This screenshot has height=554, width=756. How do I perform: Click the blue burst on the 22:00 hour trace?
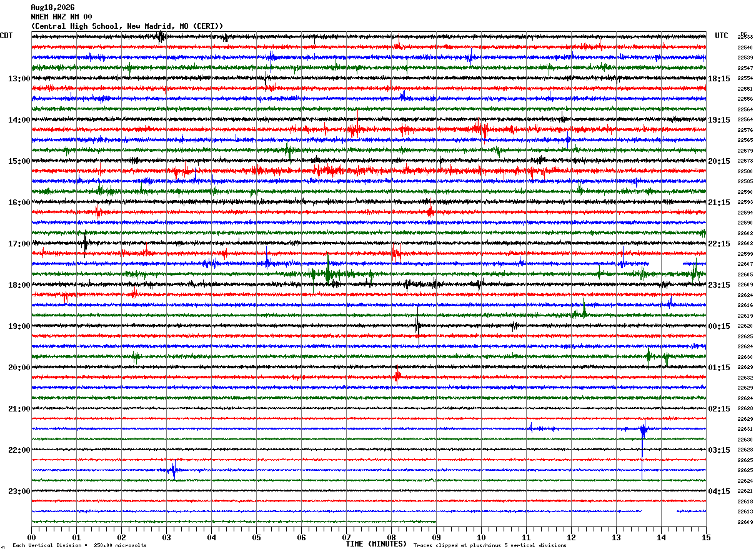coord(173,469)
